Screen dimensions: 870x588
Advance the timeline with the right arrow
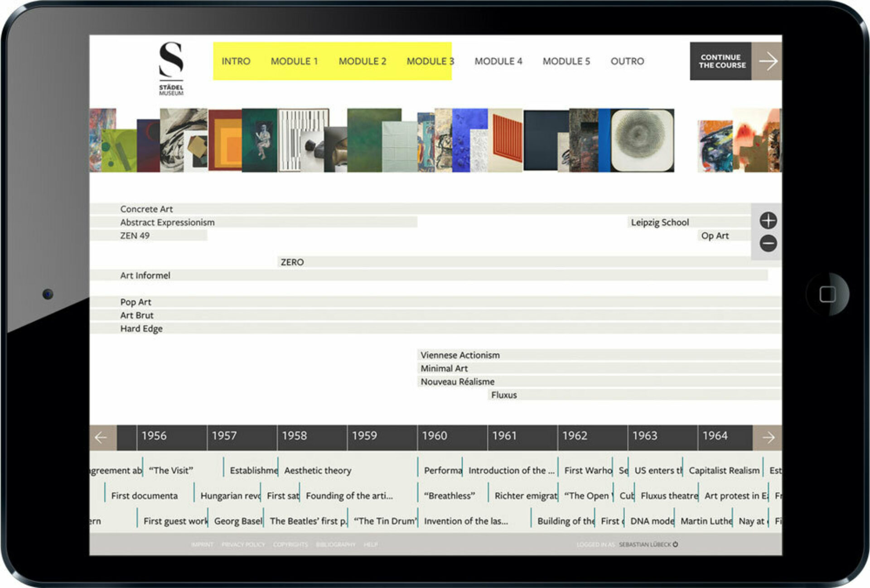[768, 438]
